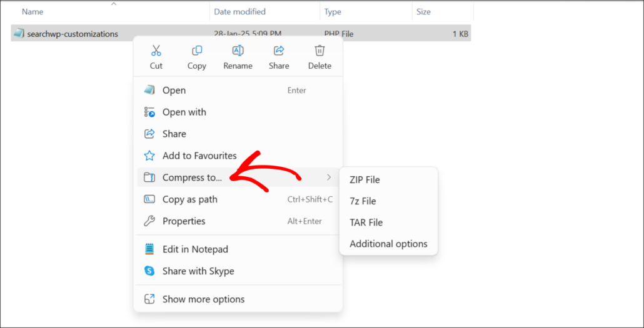Open the Compress to... submenu item
This screenshot has width=644, height=328.
click(238, 177)
